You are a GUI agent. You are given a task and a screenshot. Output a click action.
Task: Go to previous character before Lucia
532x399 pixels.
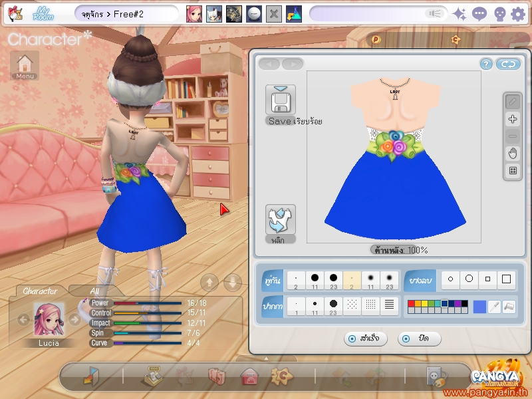click(x=23, y=319)
